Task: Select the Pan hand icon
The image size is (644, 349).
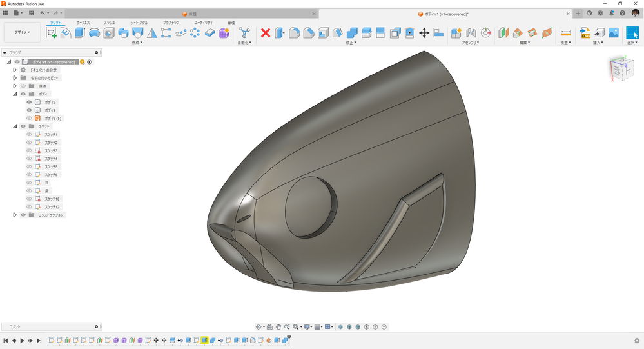Action: pyautogui.click(x=278, y=327)
